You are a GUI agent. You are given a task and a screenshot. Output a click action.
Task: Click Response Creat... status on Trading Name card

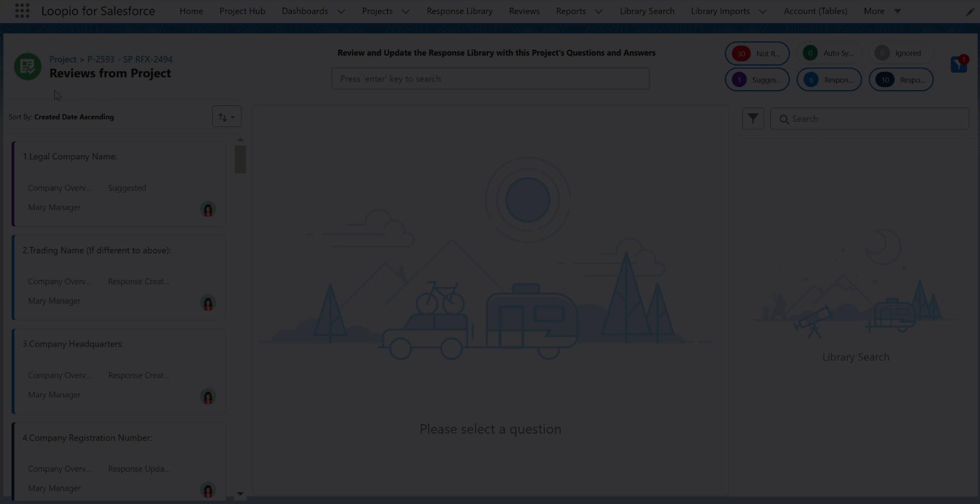pos(139,282)
